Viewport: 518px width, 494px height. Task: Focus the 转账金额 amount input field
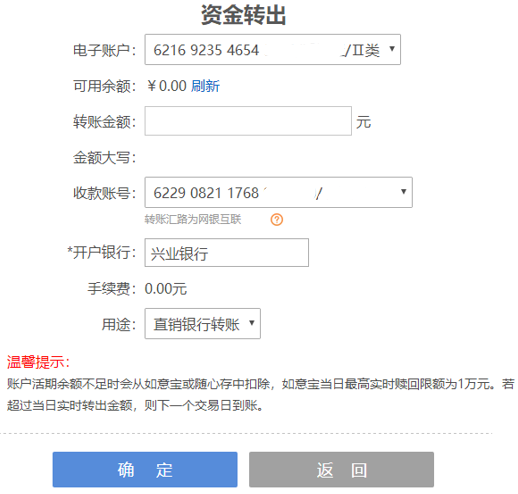pyautogui.click(x=248, y=121)
